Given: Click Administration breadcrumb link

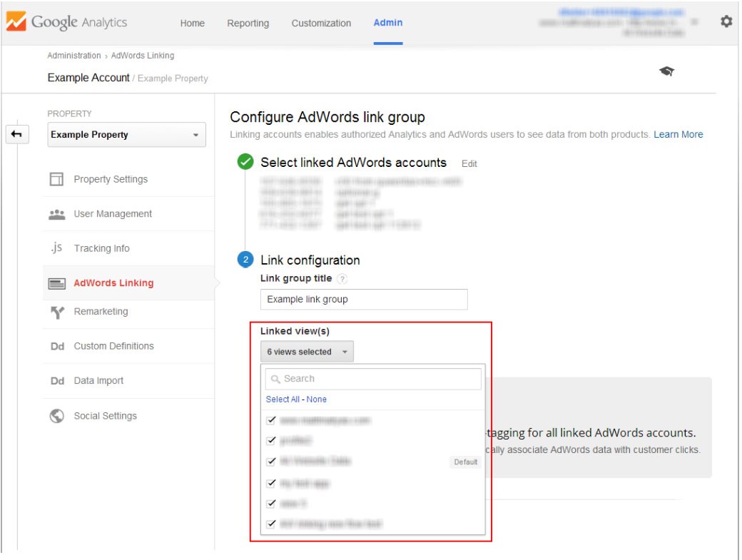Looking at the screenshot, I should tap(73, 56).
